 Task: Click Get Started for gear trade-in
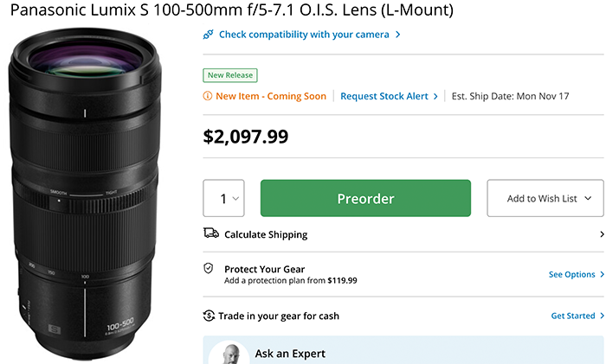coord(572,316)
